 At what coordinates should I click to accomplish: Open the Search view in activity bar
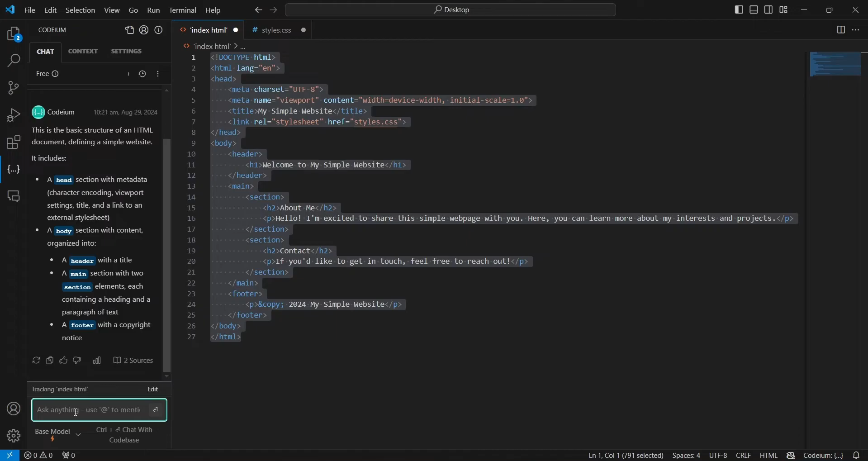[x=14, y=61]
